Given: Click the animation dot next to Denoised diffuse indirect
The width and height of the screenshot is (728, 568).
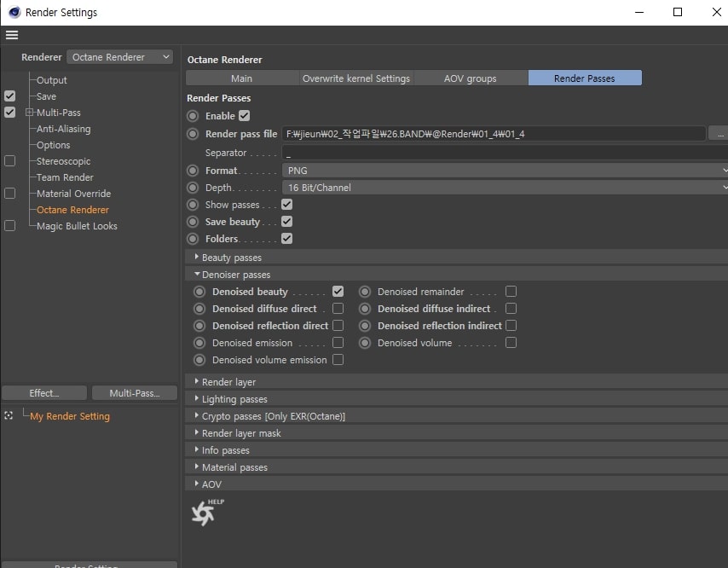Looking at the screenshot, I should (x=365, y=309).
